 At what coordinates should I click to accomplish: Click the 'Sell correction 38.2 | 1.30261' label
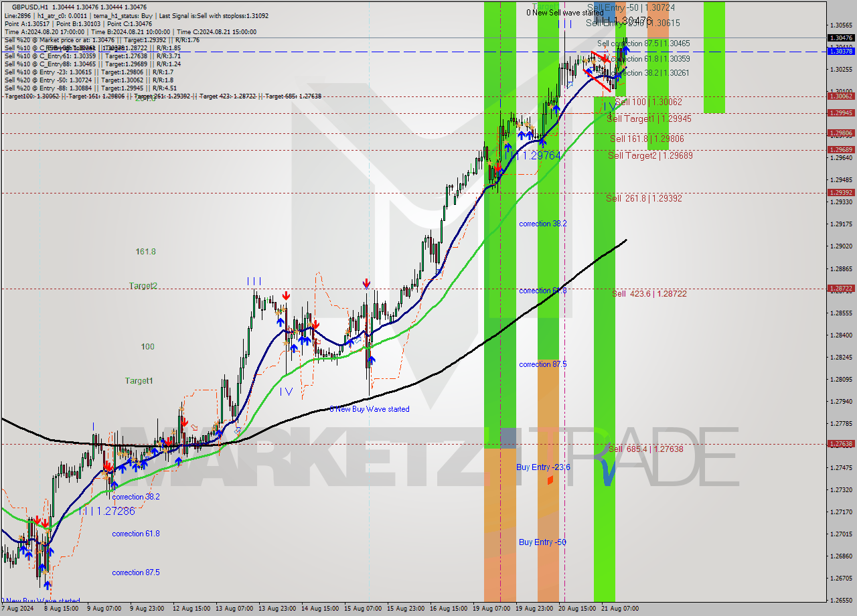pyautogui.click(x=643, y=73)
